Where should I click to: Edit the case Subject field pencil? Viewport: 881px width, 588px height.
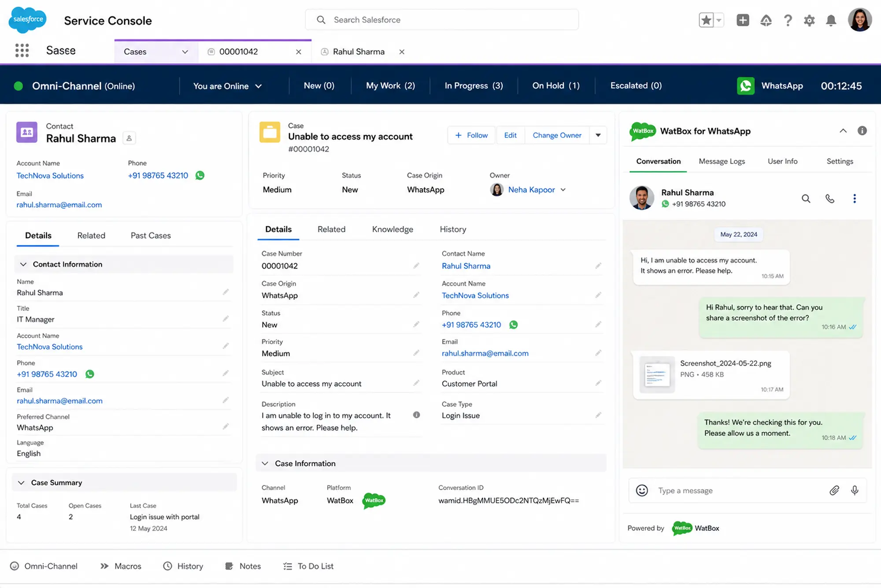pyautogui.click(x=416, y=383)
